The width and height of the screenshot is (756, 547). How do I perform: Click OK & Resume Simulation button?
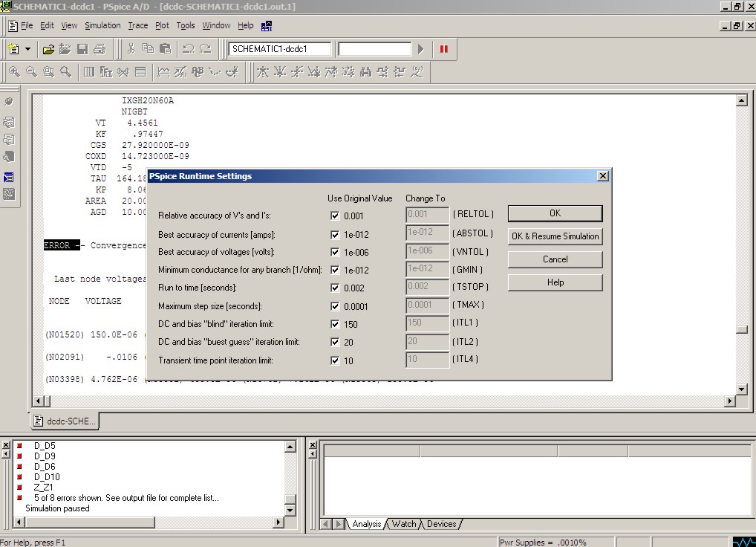point(555,236)
